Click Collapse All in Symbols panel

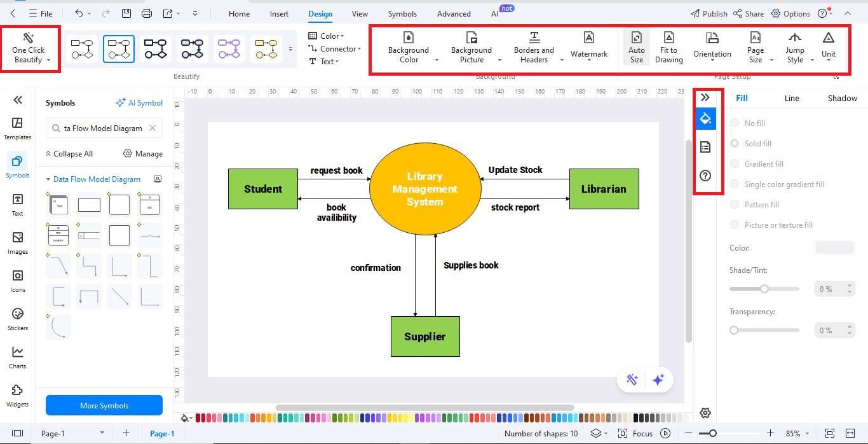tap(69, 153)
